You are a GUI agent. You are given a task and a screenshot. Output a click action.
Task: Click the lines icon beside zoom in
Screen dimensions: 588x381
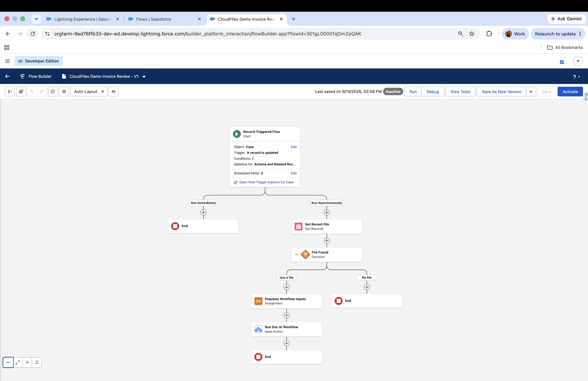click(x=37, y=362)
